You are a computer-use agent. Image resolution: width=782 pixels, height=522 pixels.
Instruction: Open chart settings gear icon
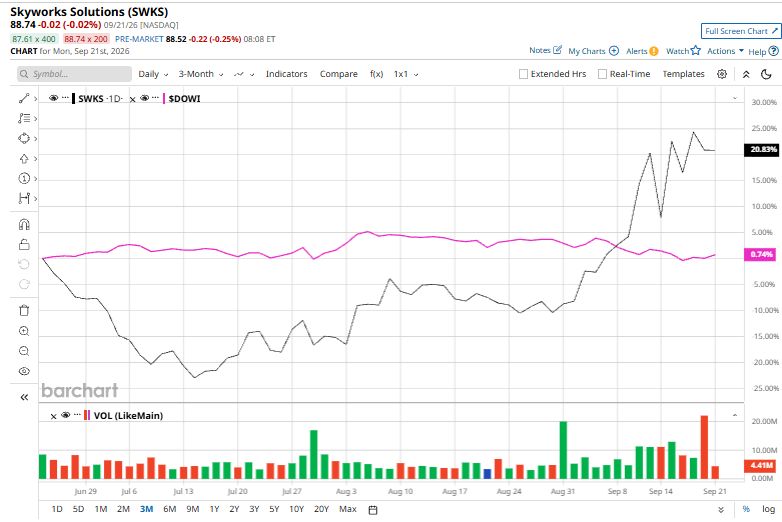coord(722,74)
